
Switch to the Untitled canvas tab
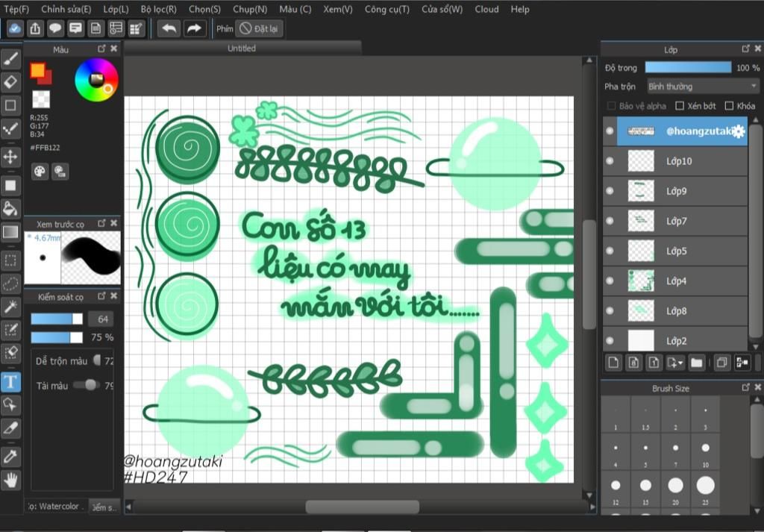[242, 48]
